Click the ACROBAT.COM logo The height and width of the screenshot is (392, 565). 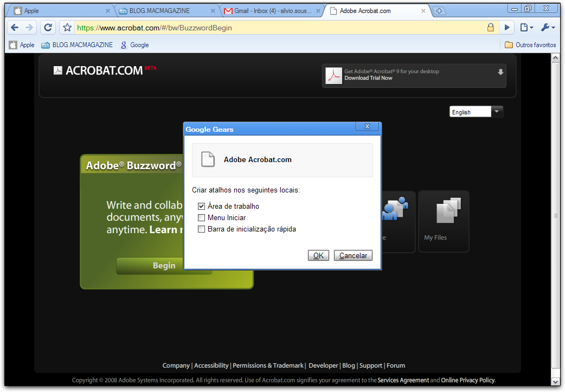(105, 70)
